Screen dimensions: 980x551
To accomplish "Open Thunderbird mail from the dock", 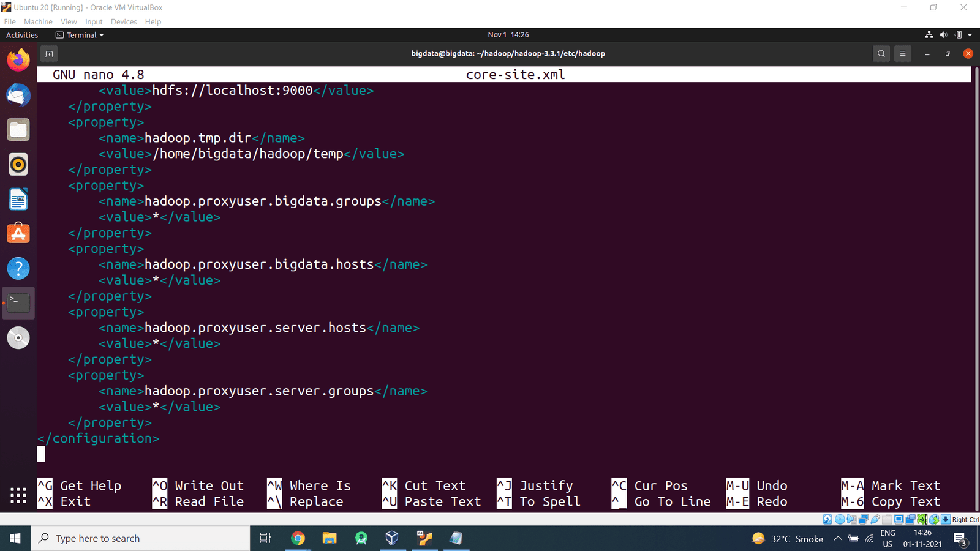I will pyautogui.click(x=18, y=95).
